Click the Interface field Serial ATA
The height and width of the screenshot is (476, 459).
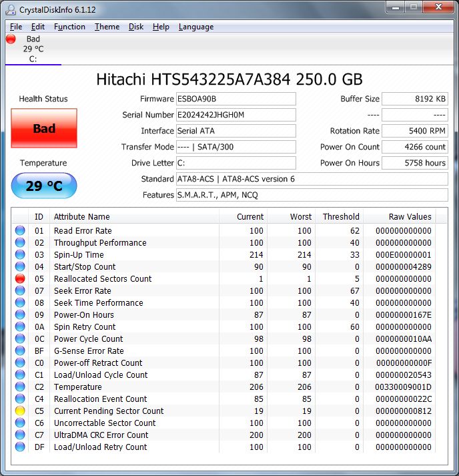236,131
